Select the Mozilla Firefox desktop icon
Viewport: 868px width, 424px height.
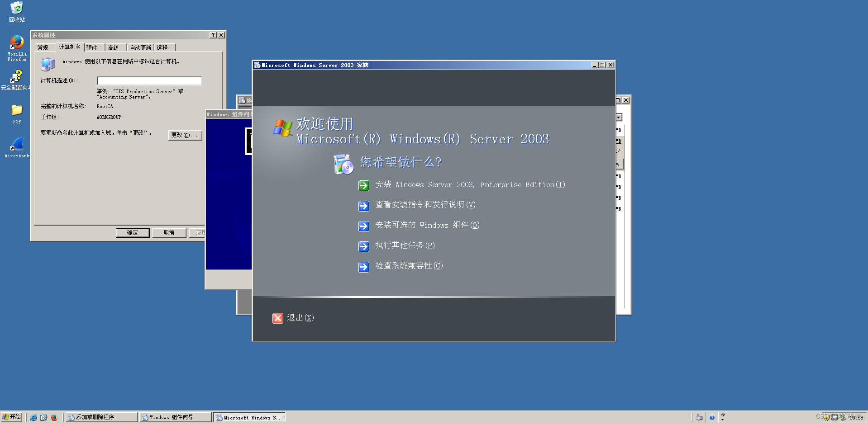(x=17, y=48)
